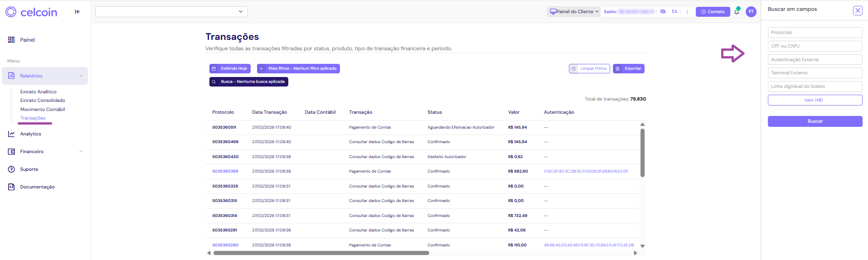The height and width of the screenshot is (260, 868).
Task: Click the Documentação icon in sidebar
Action: tap(11, 187)
